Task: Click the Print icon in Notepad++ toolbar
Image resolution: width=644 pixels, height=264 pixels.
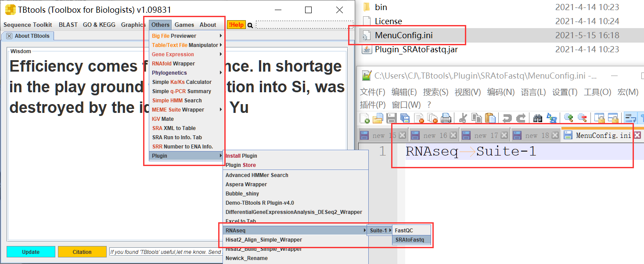Action: [x=446, y=118]
